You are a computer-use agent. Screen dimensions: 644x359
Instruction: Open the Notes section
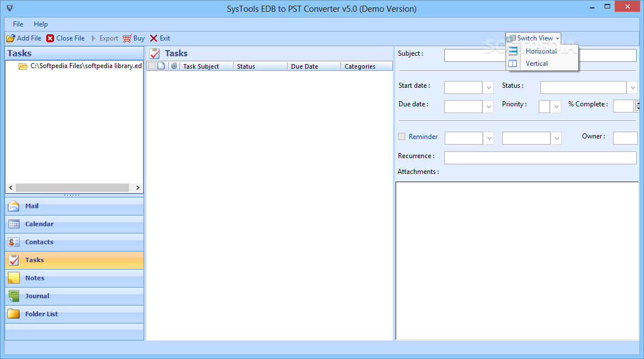(x=74, y=278)
